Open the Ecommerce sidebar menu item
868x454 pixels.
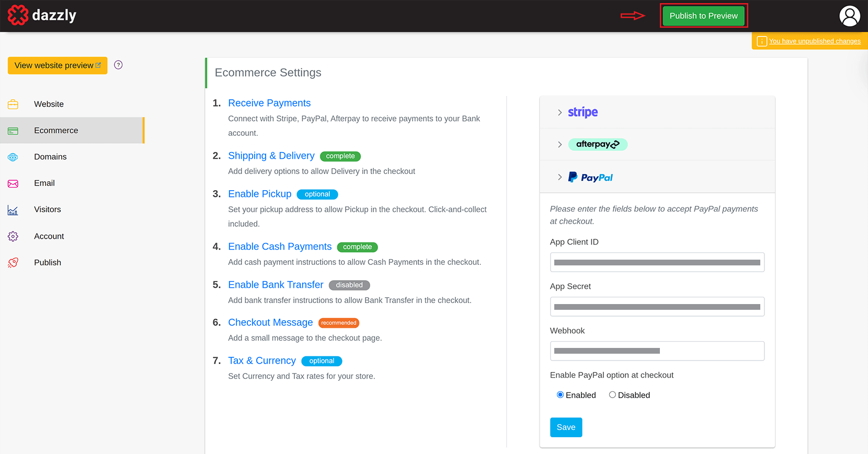[x=56, y=131]
